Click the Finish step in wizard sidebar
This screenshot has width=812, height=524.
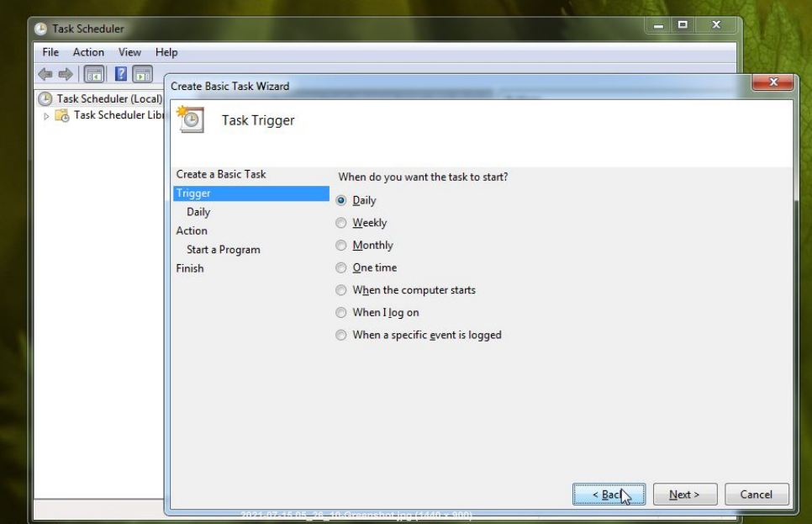click(x=189, y=268)
